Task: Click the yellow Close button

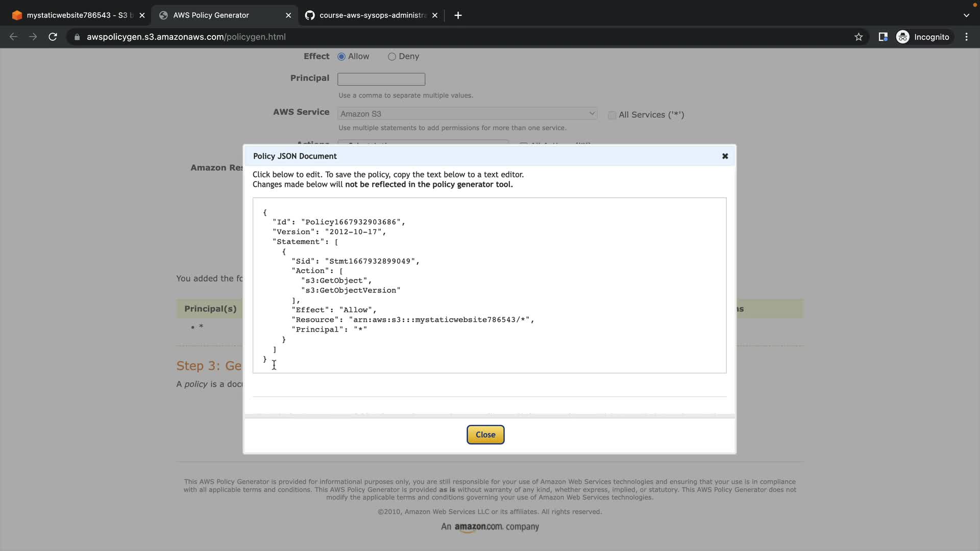Action: click(x=485, y=435)
